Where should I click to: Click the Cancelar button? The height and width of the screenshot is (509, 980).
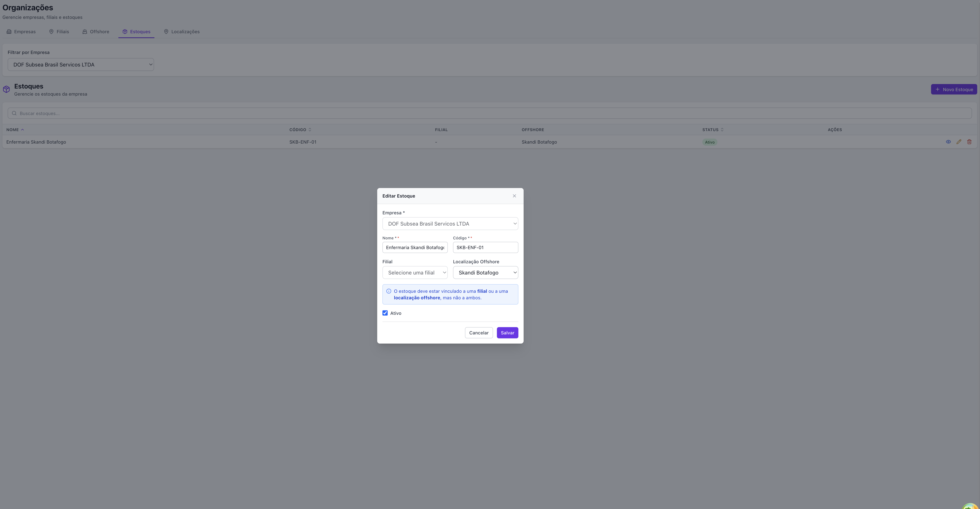(479, 333)
